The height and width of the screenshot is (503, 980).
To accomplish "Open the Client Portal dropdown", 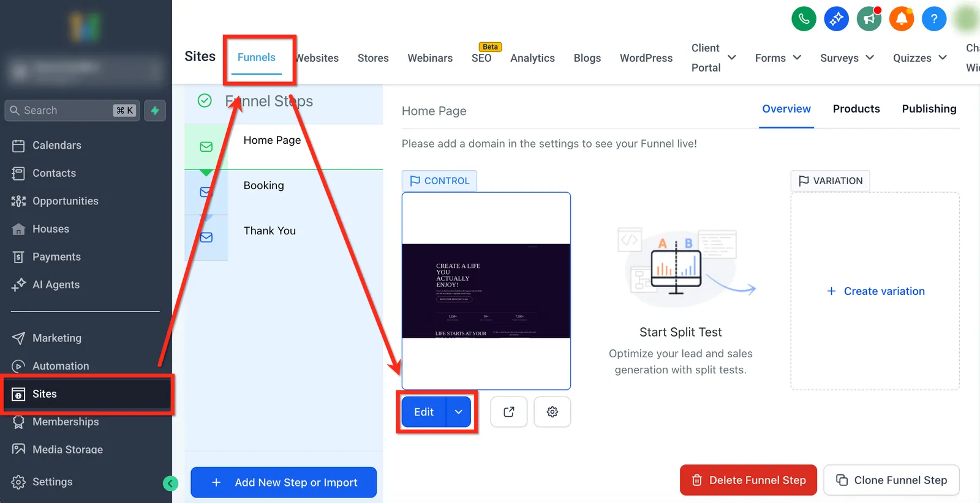I will [x=714, y=58].
